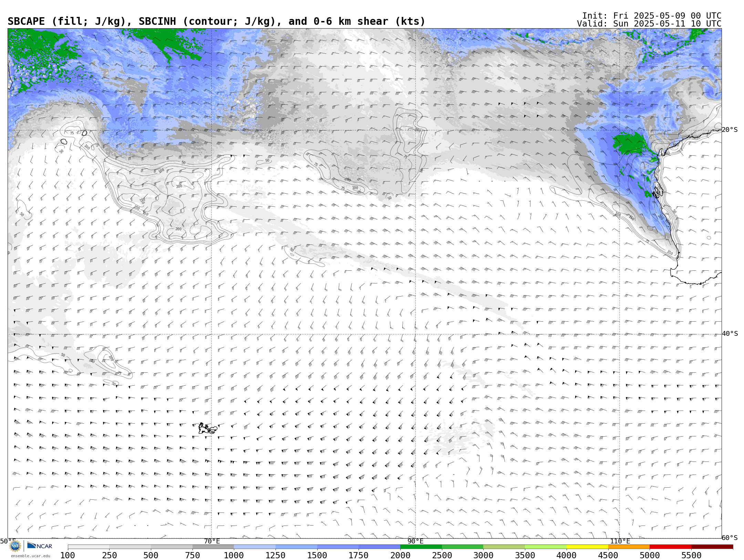
Task: Click the 110°E longitude label
Action: point(620,541)
